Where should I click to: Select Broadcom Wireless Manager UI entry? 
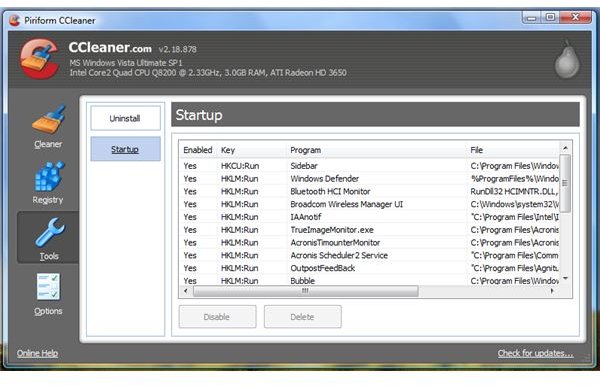(x=369, y=204)
